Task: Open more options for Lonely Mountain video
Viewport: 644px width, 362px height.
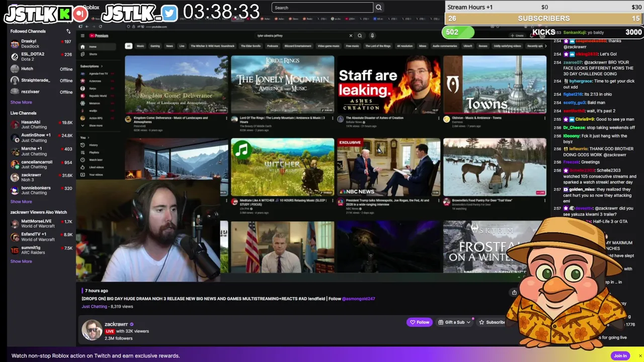Action: tap(333, 119)
